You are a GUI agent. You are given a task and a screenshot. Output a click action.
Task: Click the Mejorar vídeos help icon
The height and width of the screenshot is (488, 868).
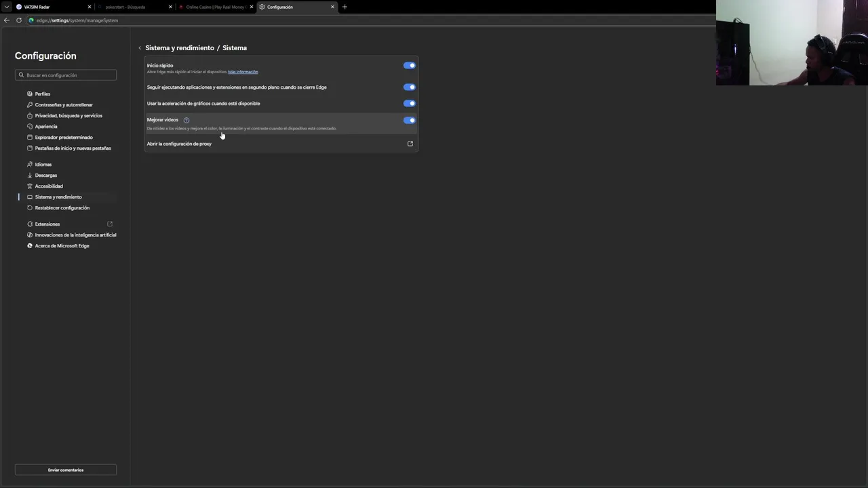coord(186,120)
